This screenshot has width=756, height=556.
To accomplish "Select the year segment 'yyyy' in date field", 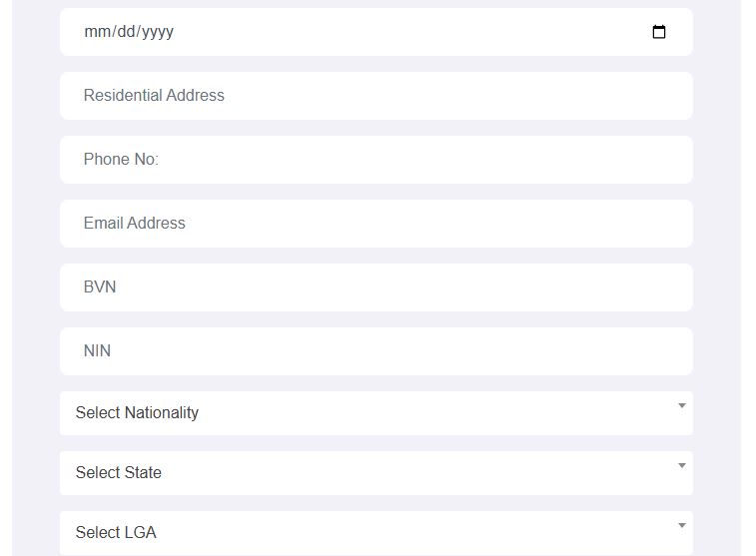I will tap(158, 33).
